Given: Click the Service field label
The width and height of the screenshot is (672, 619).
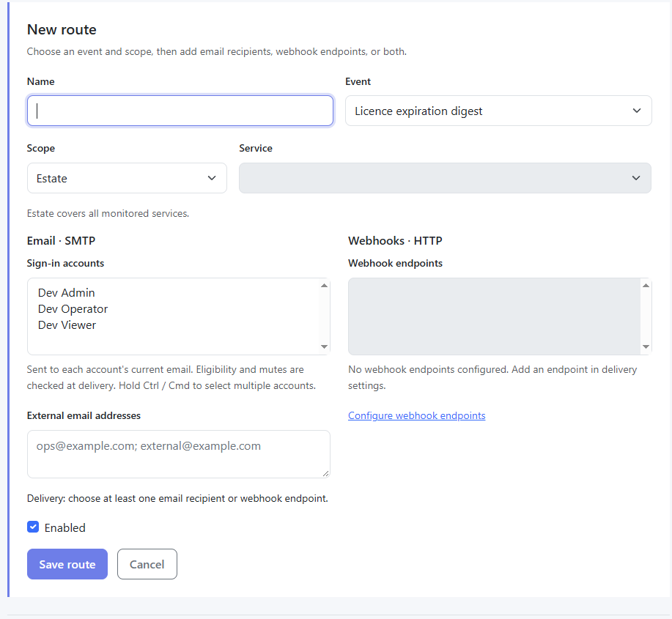Looking at the screenshot, I should (256, 148).
